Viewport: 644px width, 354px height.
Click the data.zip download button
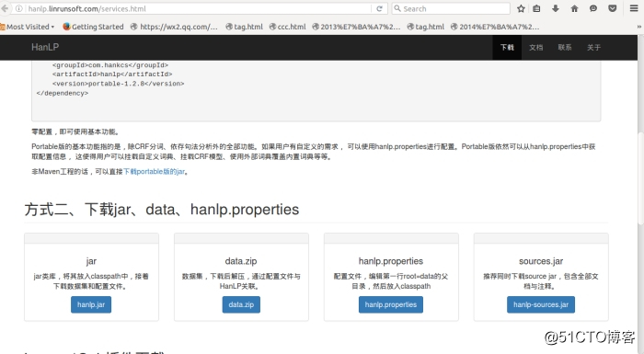241,304
